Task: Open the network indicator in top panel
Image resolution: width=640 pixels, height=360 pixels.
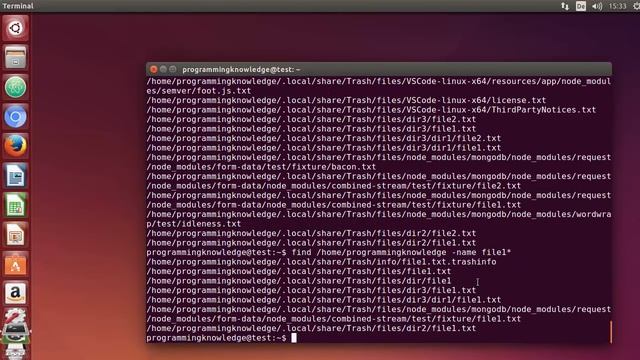Action: (x=565, y=6)
